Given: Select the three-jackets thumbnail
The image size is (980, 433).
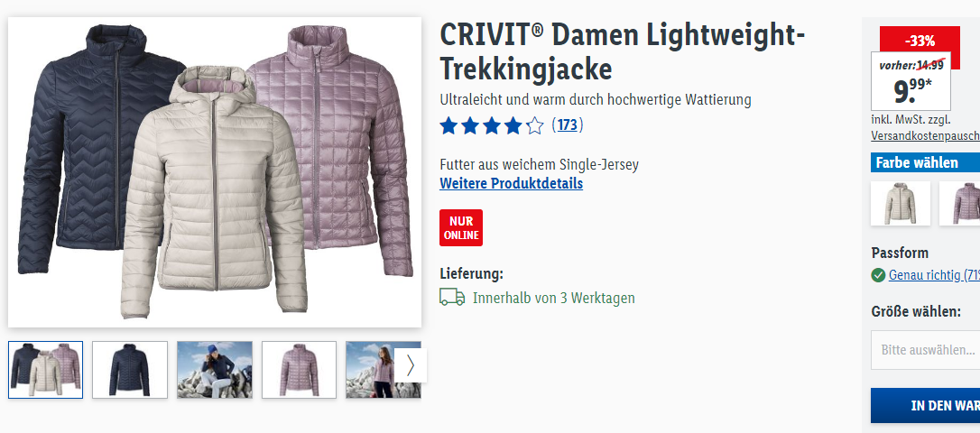Looking at the screenshot, I should click(46, 370).
